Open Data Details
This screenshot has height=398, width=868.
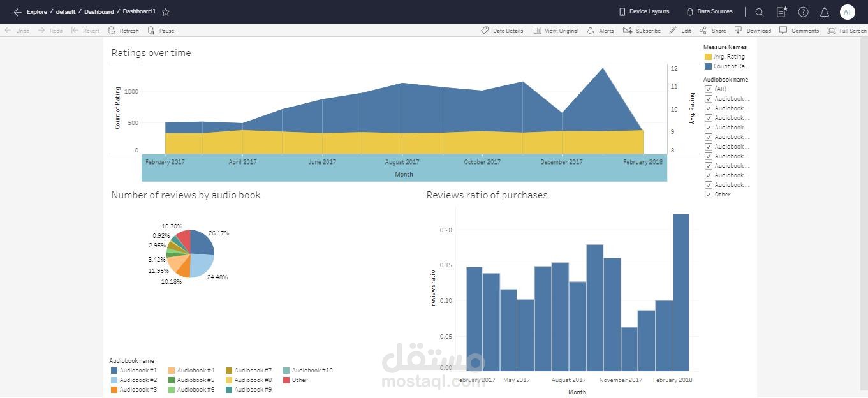click(x=502, y=31)
